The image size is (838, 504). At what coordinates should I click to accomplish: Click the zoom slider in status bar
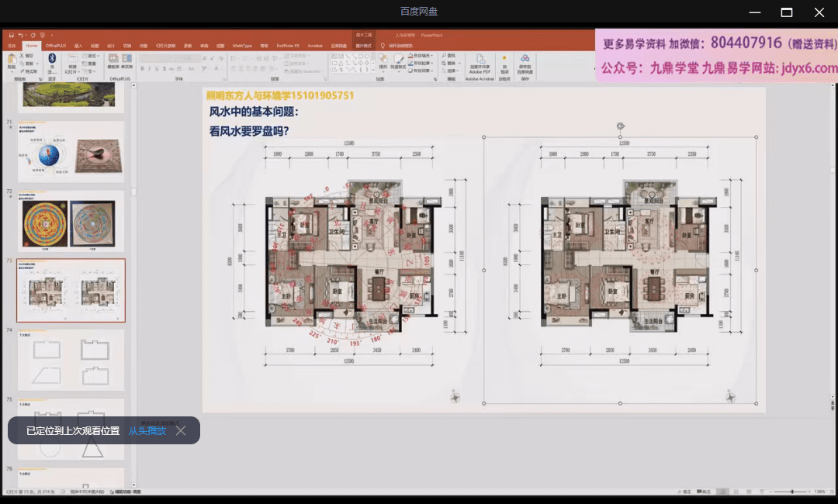click(792, 492)
